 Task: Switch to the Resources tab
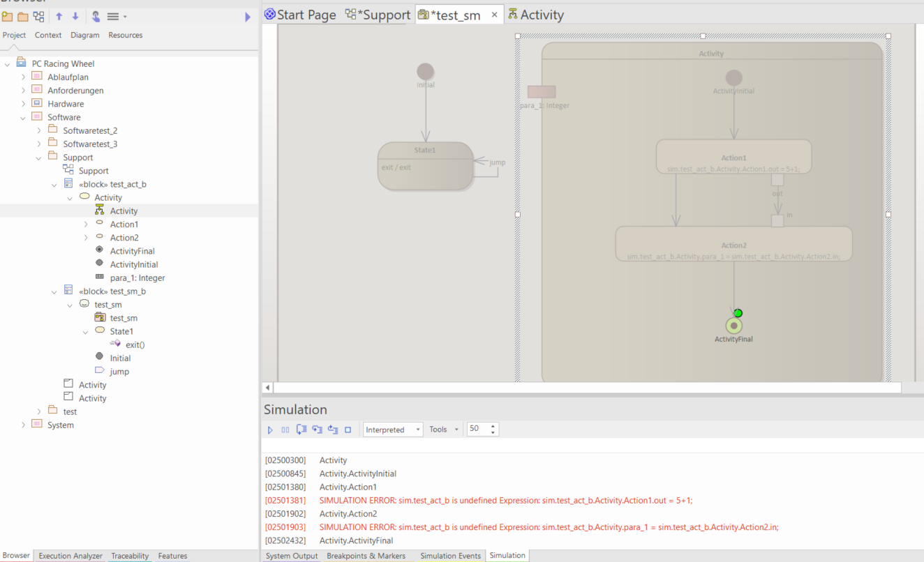coord(126,35)
